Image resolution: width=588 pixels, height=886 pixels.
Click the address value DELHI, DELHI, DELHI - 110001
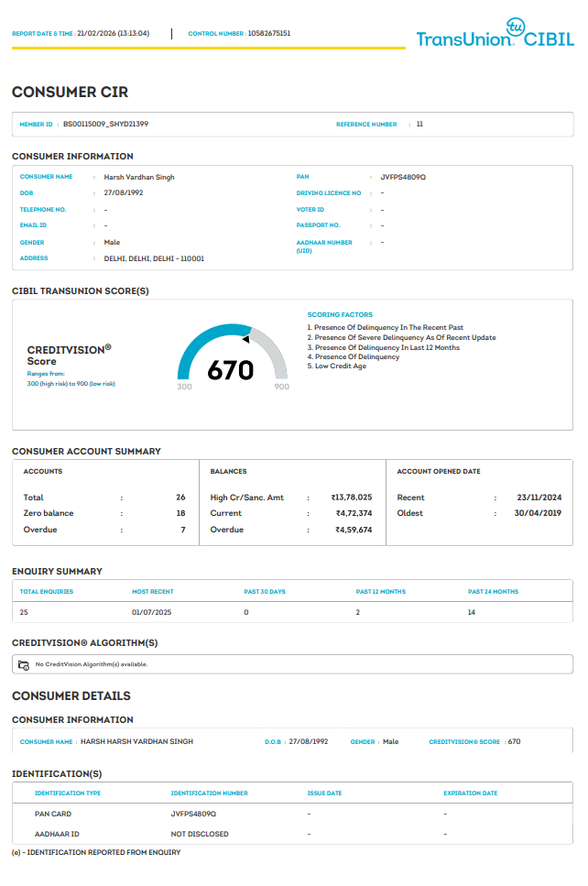coord(154,259)
